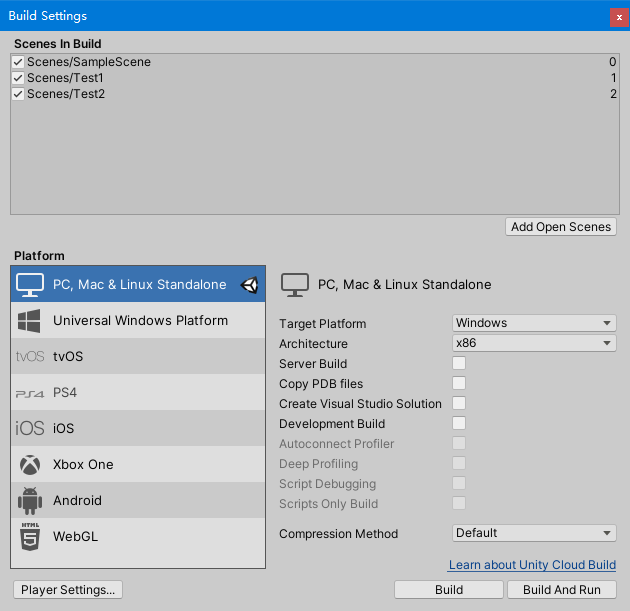Click the HTML5 WebGL icon
This screenshot has height=611, width=630.
30,536
